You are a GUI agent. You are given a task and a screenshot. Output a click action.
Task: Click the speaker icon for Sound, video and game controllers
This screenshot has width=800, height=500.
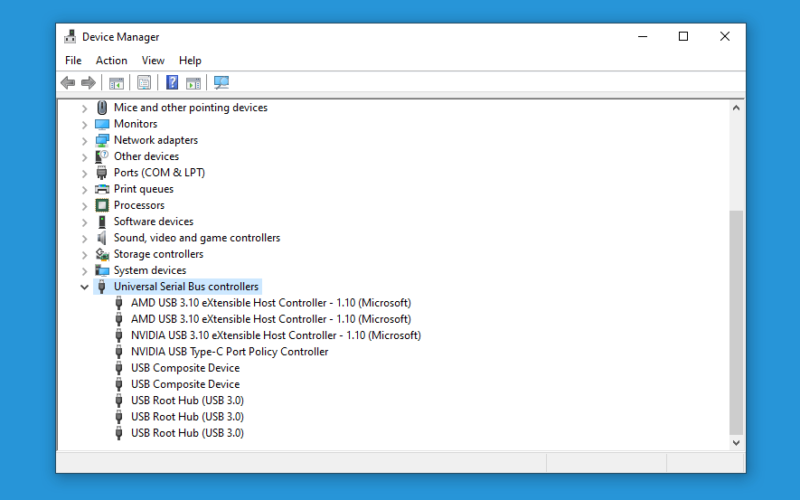click(x=102, y=238)
